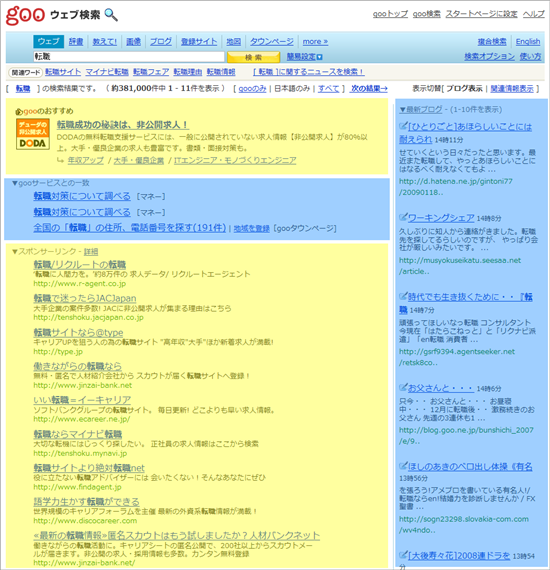Click the DODA advertisement thumbnail

(x=33, y=134)
